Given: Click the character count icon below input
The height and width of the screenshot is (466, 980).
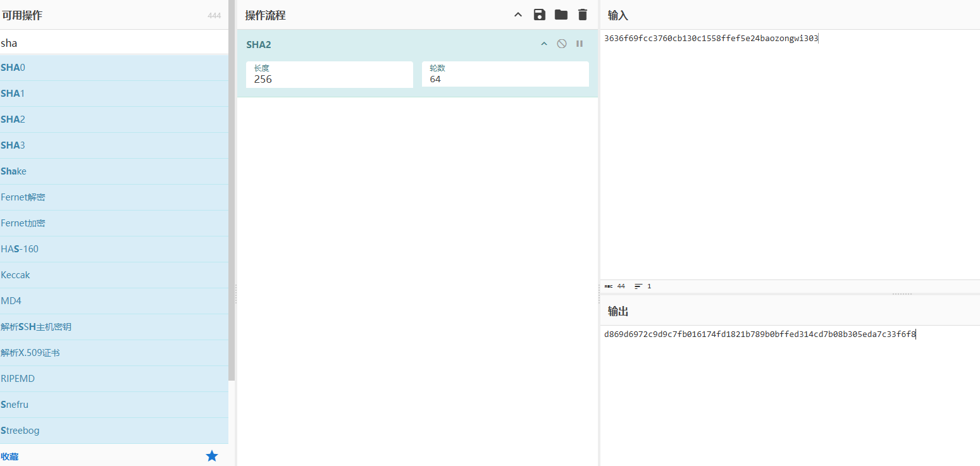Looking at the screenshot, I should (x=609, y=286).
